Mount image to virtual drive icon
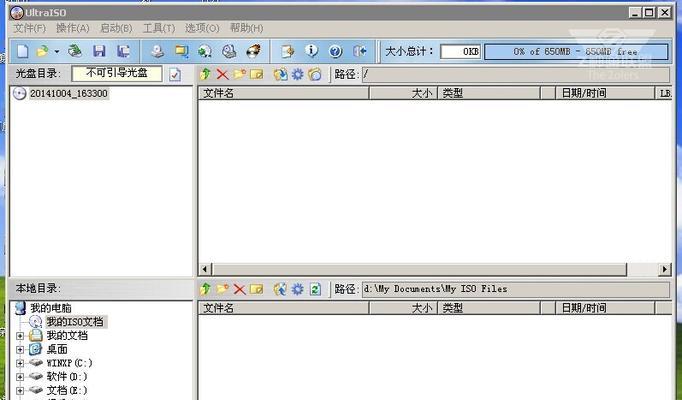The width and height of the screenshot is (682, 400). point(229,51)
